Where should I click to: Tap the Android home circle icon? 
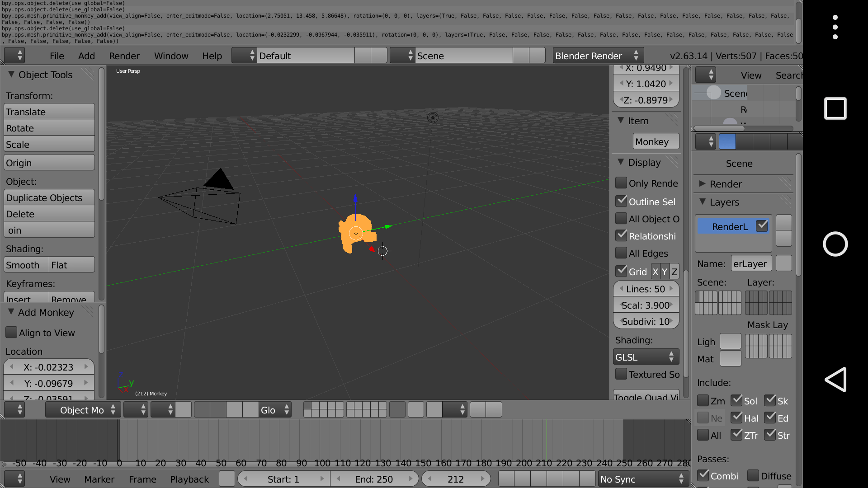(x=835, y=244)
